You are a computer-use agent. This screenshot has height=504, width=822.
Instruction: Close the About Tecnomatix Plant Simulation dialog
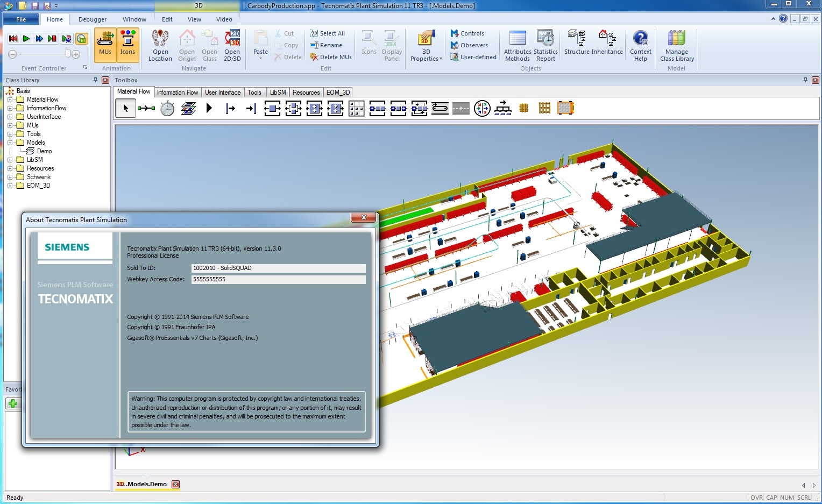point(364,217)
